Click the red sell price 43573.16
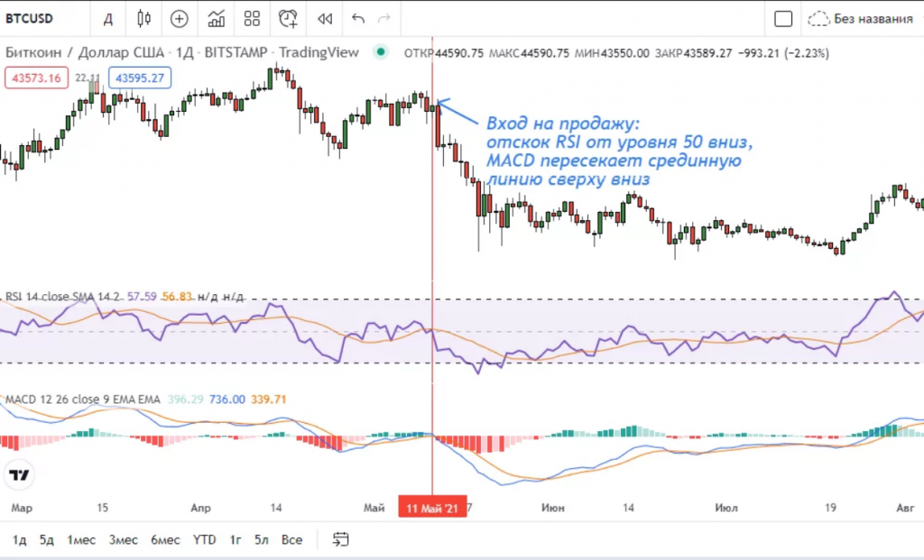Viewport: 924px width, 560px height. coord(36,78)
